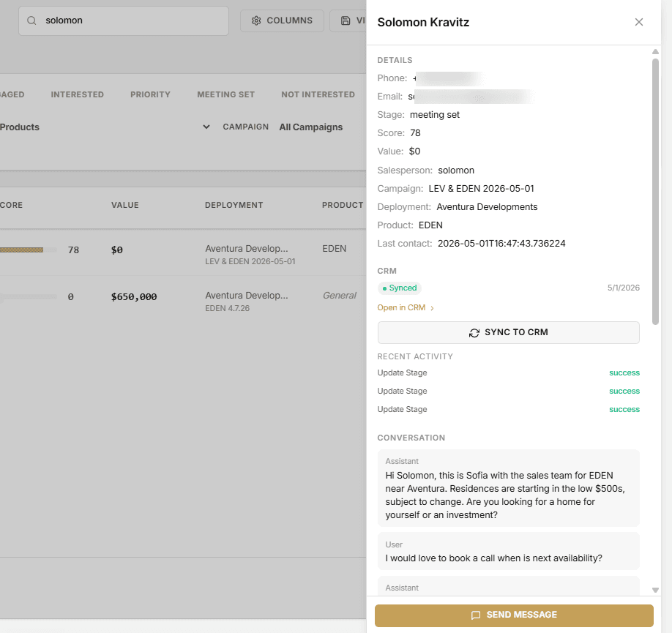Viewport: 672px width, 633px height.
Task: Click the panel scrollbar up arrow
Action: [x=655, y=51]
